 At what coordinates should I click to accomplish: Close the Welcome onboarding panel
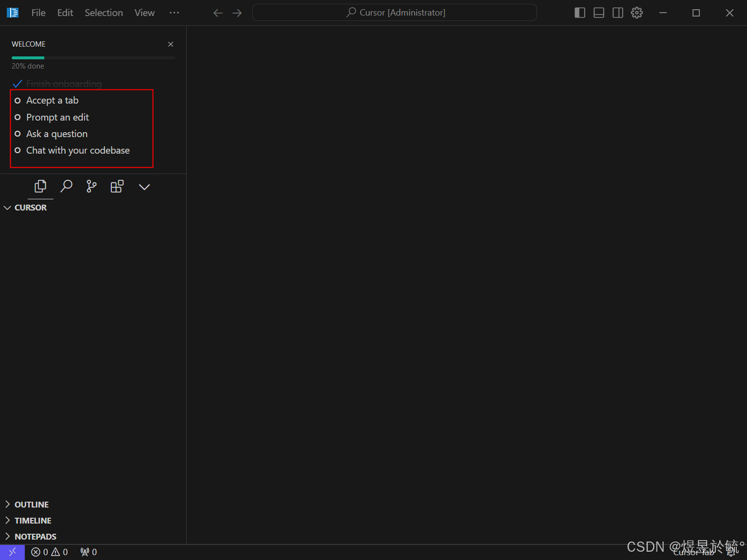pyautogui.click(x=171, y=44)
